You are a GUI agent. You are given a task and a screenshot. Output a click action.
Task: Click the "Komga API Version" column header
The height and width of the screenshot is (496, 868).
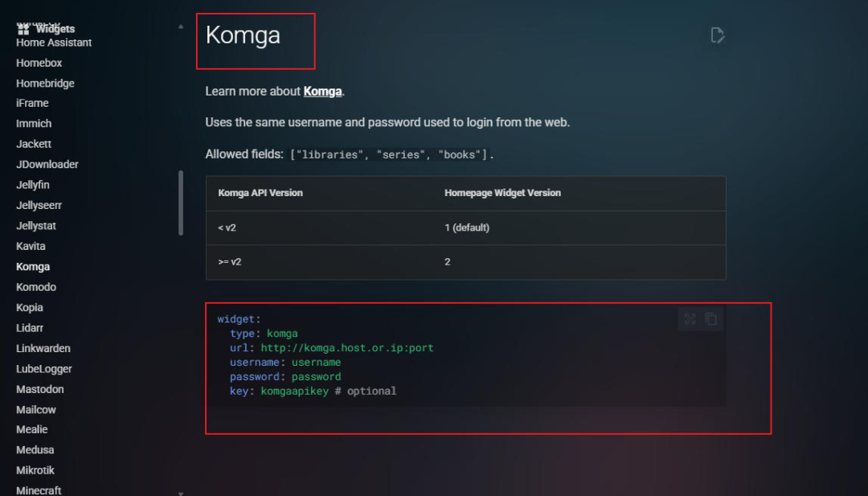[x=260, y=193]
